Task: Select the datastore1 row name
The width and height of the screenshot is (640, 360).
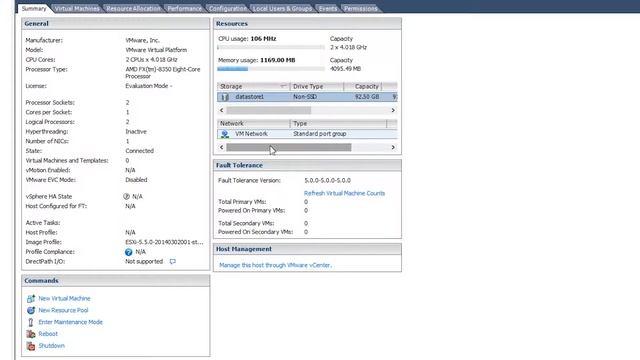Action: 249,97
